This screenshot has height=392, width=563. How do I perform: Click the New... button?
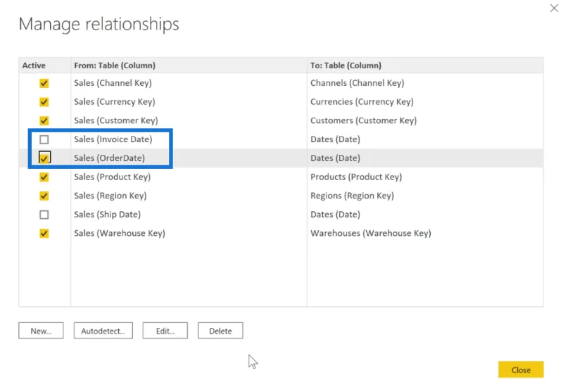41,331
